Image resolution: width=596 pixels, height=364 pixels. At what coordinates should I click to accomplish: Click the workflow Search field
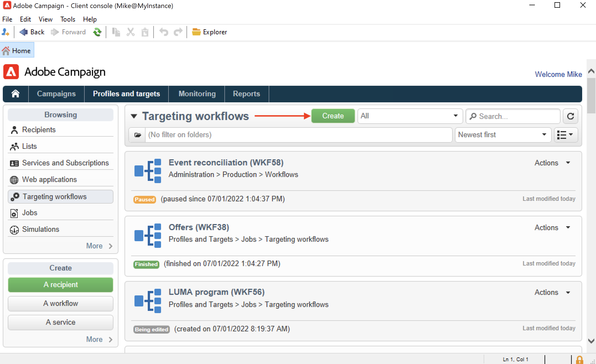tap(513, 116)
